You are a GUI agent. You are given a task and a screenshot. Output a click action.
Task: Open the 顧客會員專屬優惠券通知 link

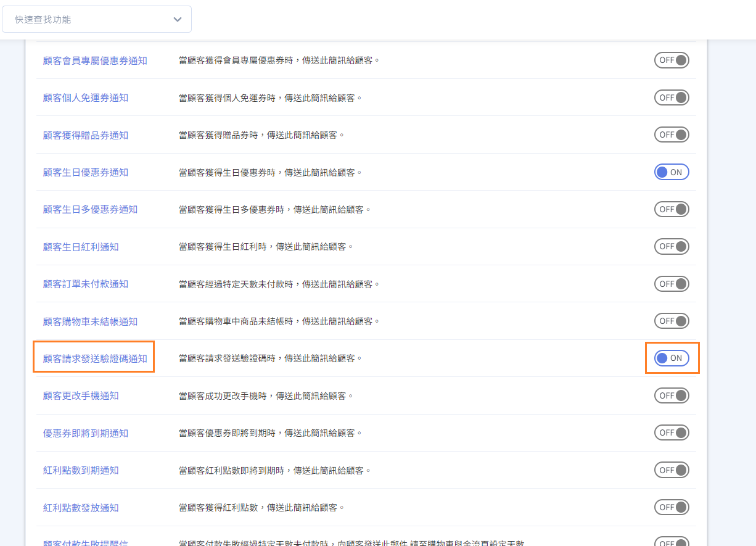pyautogui.click(x=95, y=60)
